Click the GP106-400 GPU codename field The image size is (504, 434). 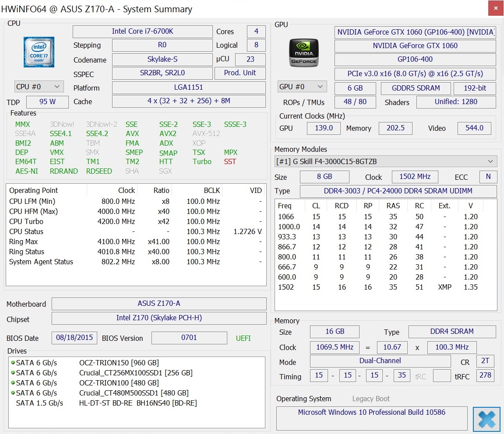(415, 59)
